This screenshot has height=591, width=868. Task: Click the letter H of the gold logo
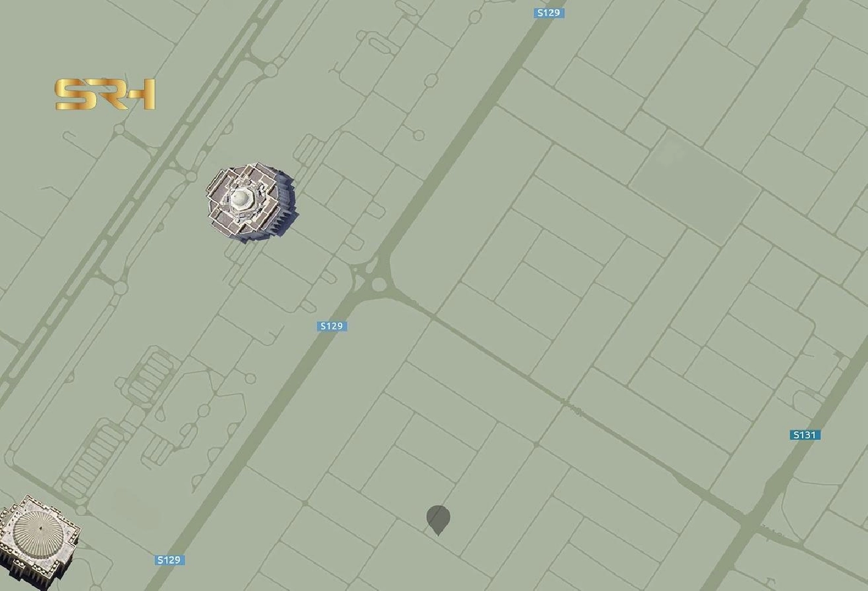pos(141,94)
